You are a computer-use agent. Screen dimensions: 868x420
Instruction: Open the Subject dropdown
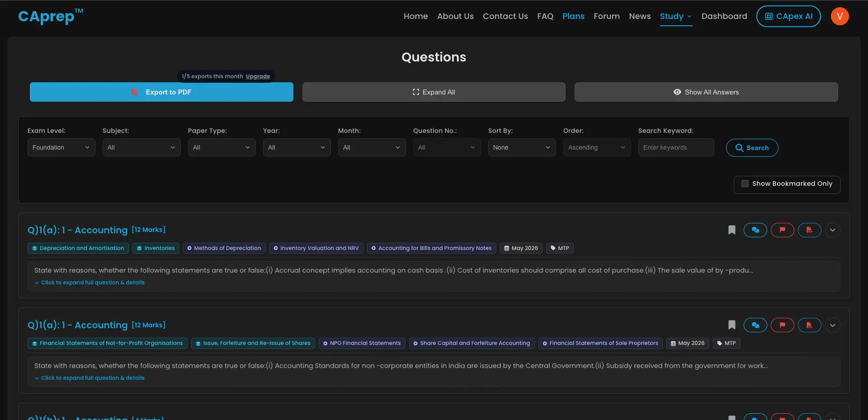click(142, 147)
